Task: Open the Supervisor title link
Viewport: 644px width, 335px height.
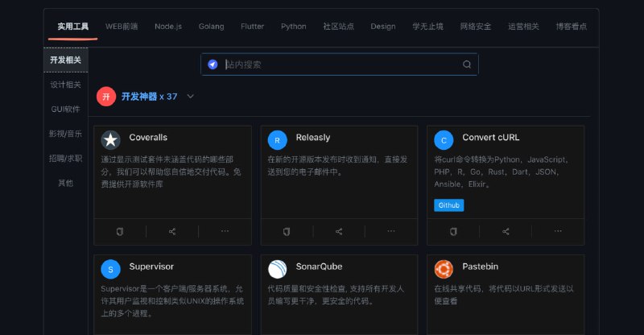Action: click(151, 267)
